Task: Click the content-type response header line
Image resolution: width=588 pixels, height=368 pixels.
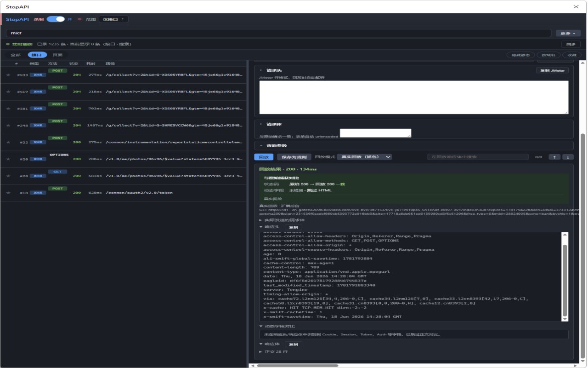Action: (327, 272)
